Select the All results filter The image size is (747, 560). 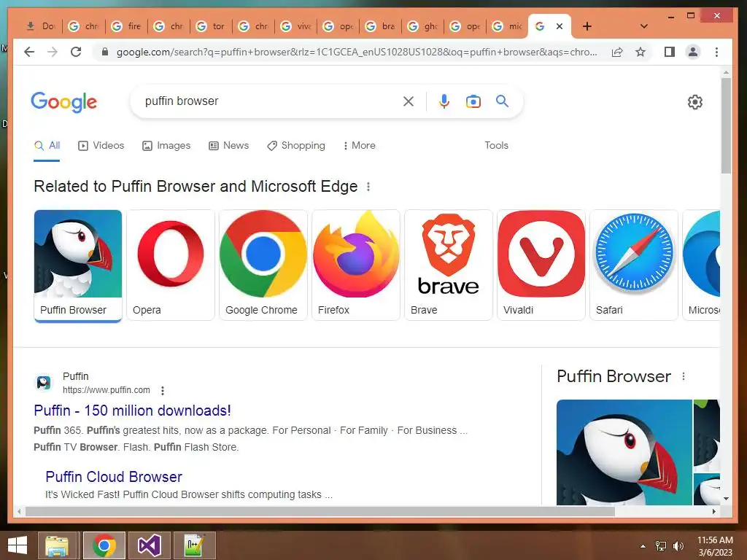47,145
